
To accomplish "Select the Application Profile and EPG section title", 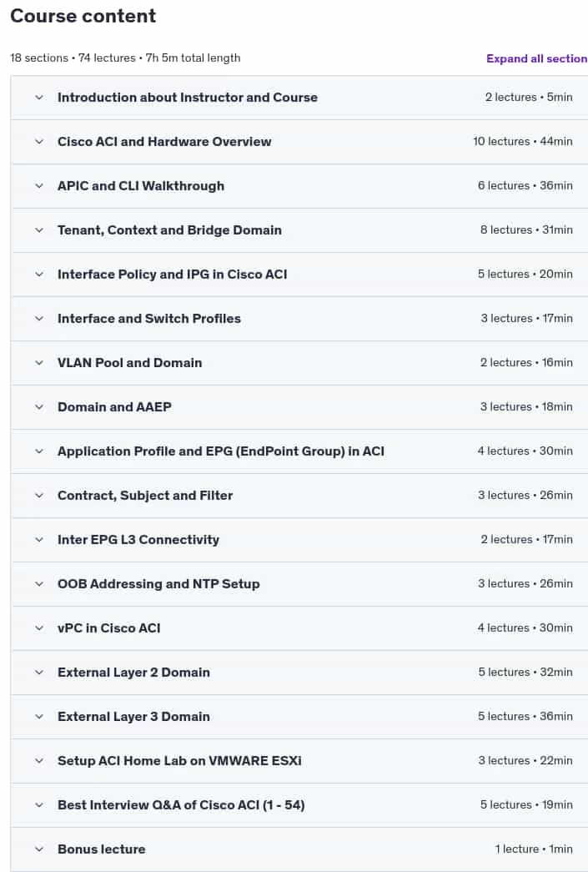I will tap(221, 451).
